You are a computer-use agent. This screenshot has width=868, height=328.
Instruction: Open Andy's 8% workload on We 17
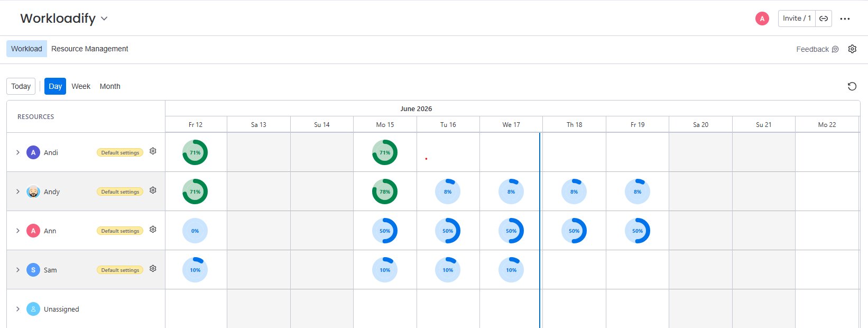tap(511, 192)
